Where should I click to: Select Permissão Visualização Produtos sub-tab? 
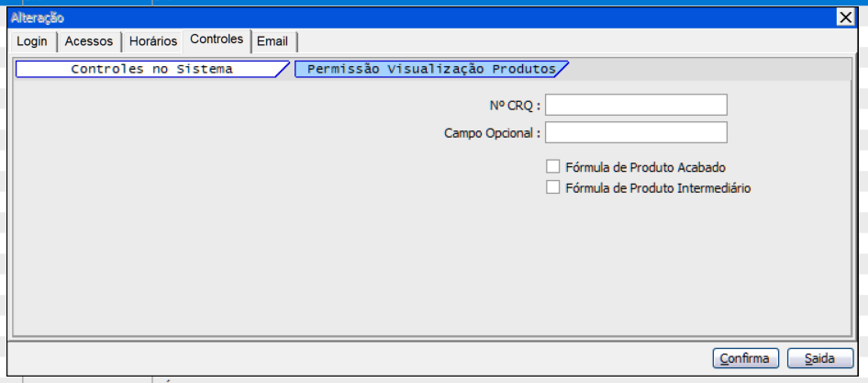pyautogui.click(x=430, y=69)
